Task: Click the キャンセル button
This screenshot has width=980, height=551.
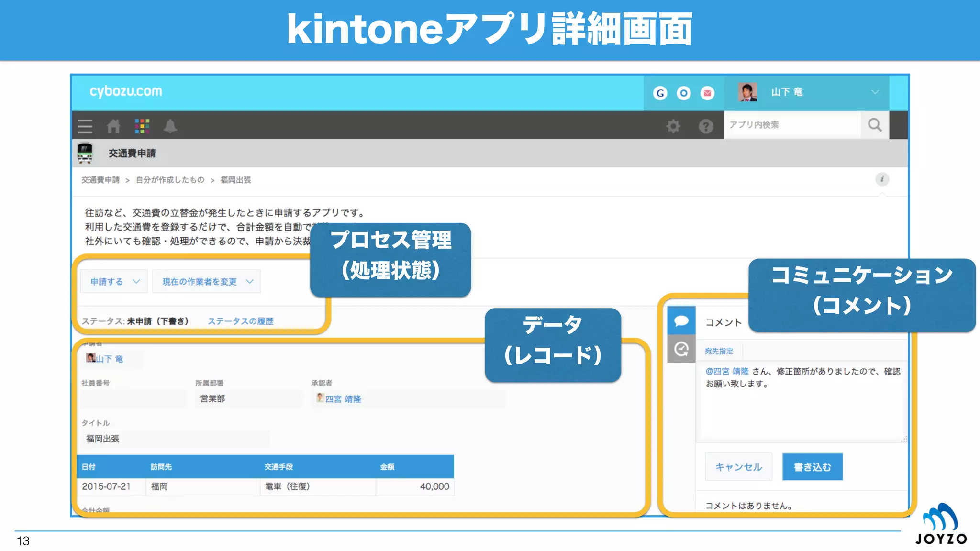Action: (738, 467)
